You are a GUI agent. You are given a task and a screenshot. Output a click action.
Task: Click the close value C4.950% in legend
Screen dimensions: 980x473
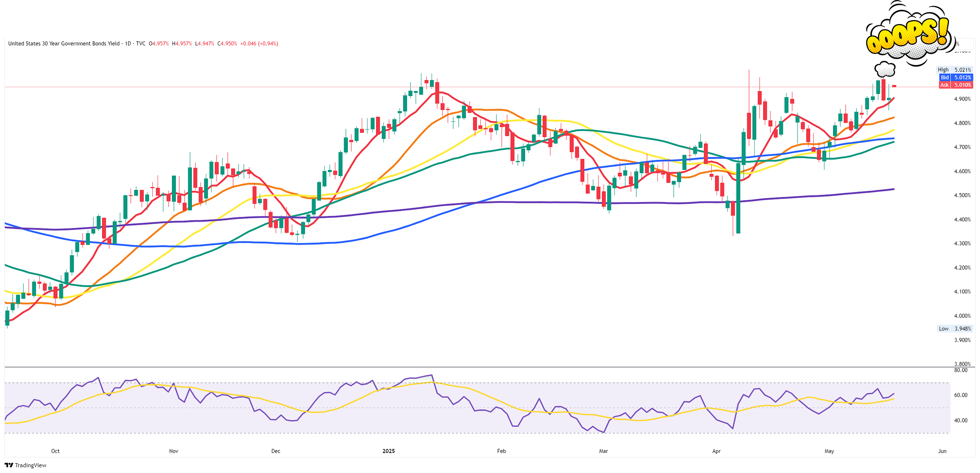(x=227, y=44)
